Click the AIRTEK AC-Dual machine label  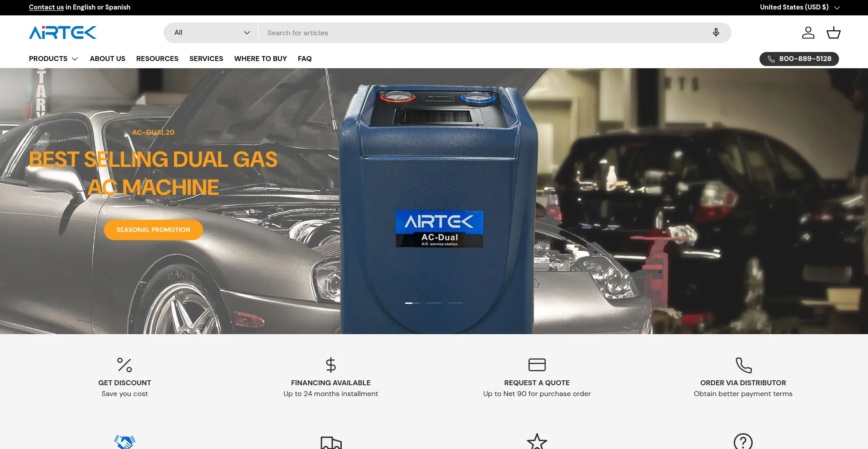[x=439, y=229]
